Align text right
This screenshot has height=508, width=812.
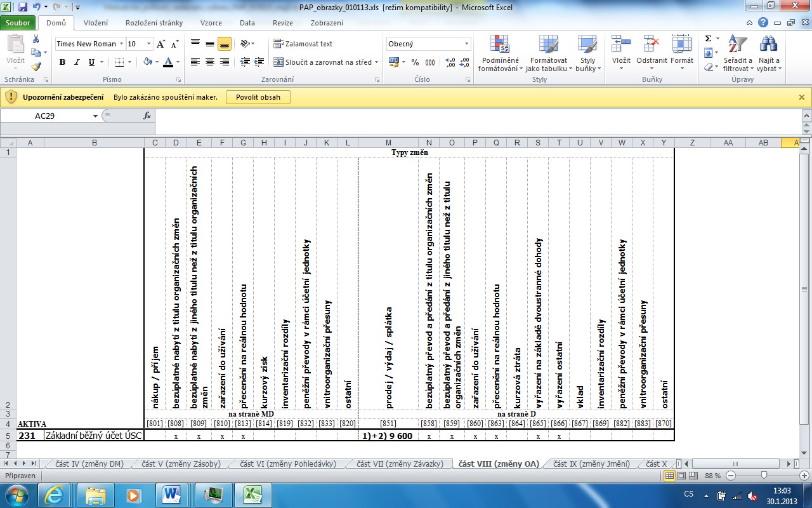[225, 62]
